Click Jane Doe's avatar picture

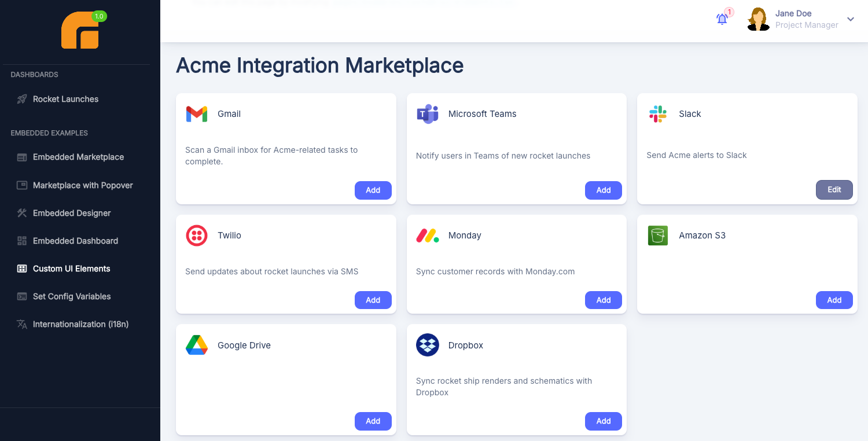pos(757,19)
